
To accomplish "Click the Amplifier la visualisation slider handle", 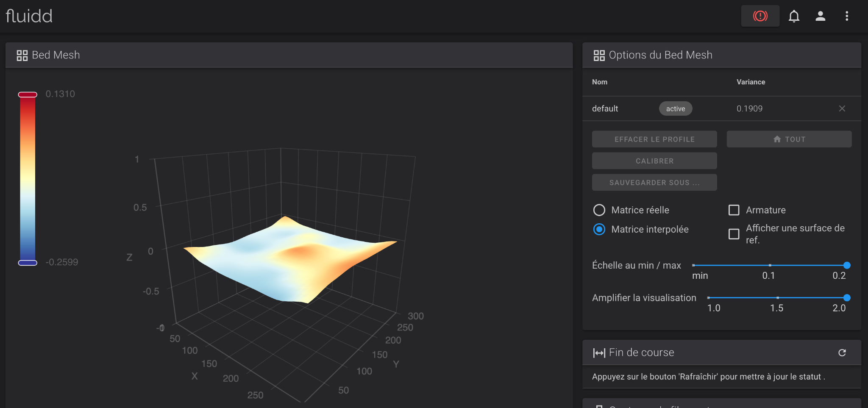I will point(847,297).
